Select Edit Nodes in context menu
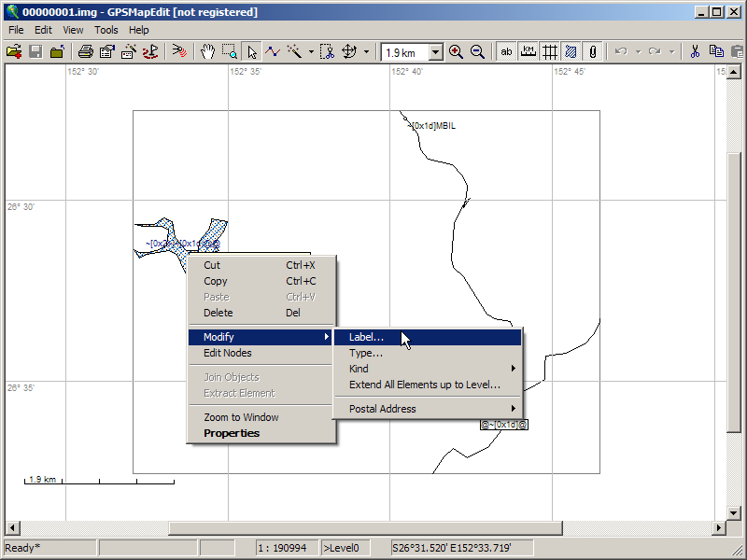Viewport: 747px width, 560px height. (x=228, y=353)
